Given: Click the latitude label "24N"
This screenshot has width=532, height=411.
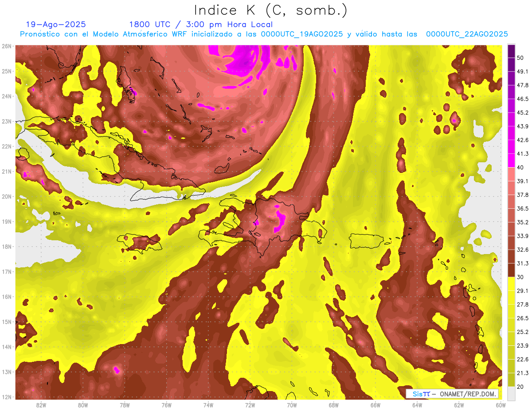Looking at the screenshot, I should tap(7, 96).
